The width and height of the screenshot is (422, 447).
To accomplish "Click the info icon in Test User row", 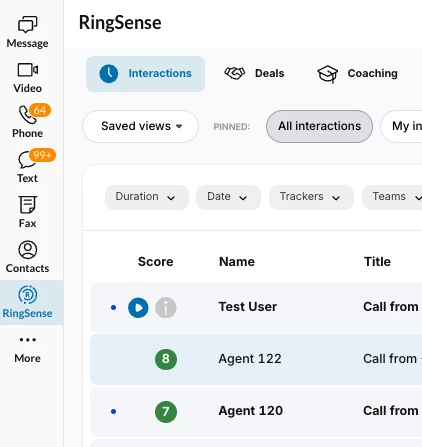I will (166, 308).
